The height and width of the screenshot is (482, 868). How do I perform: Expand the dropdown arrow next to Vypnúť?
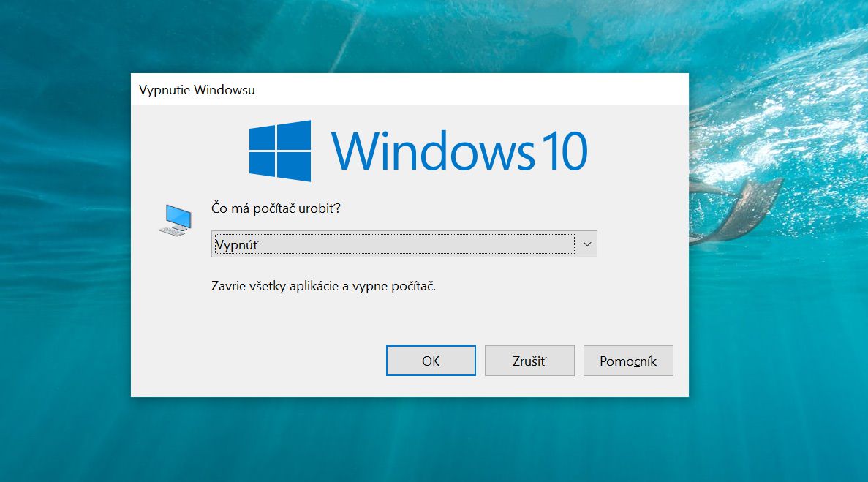pos(586,244)
